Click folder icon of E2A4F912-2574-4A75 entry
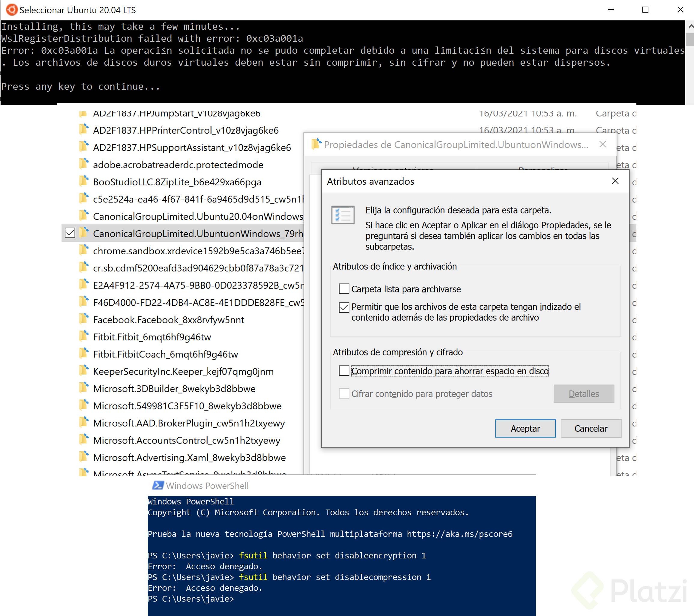Image resolution: width=694 pixels, height=616 pixels. tap(83, 285)
